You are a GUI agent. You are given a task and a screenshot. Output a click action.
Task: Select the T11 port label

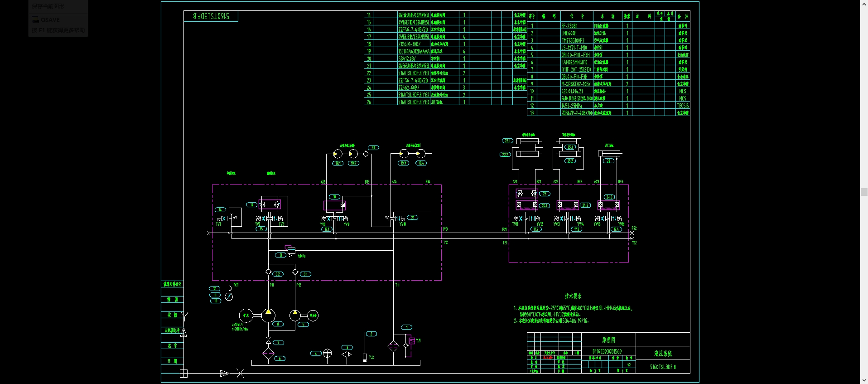(397, 285)
